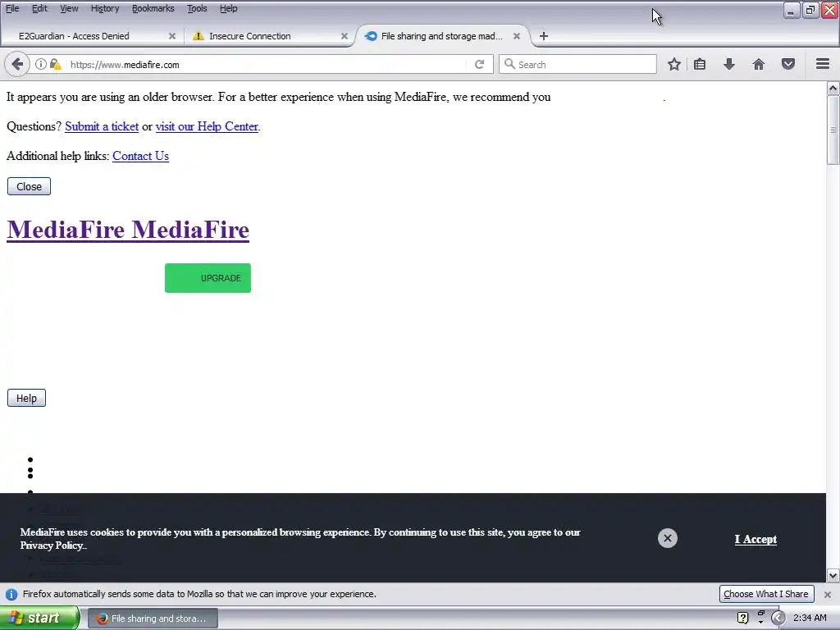
Task: Click the green UPGRADE button
Action: [208, 278]
